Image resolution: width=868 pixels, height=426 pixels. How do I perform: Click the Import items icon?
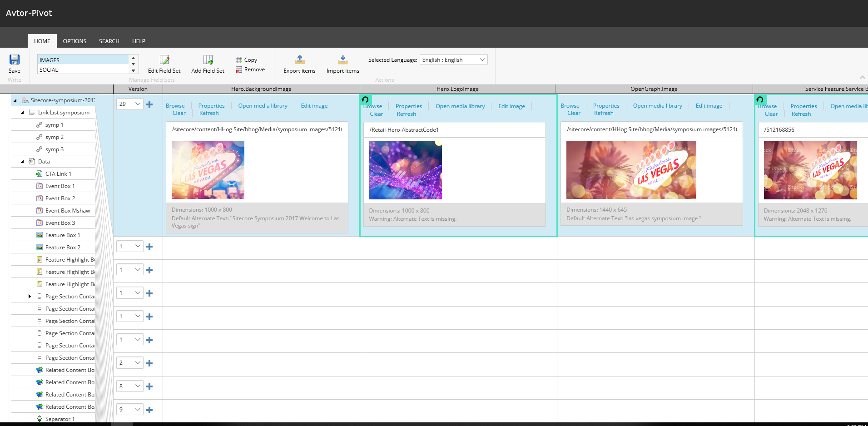[x=343, y=60]
